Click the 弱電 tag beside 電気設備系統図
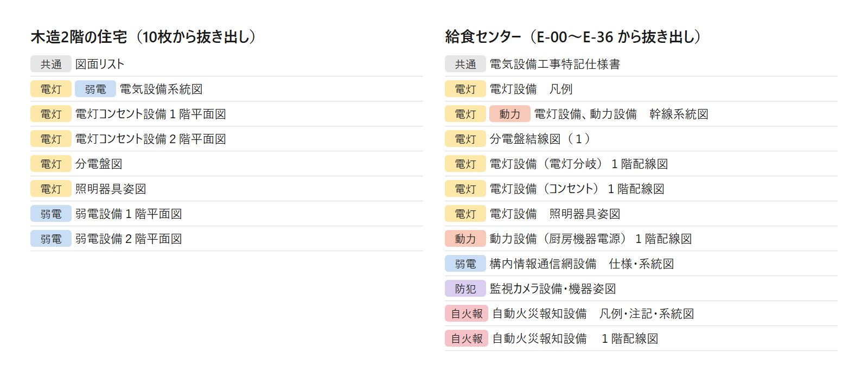 95,89
